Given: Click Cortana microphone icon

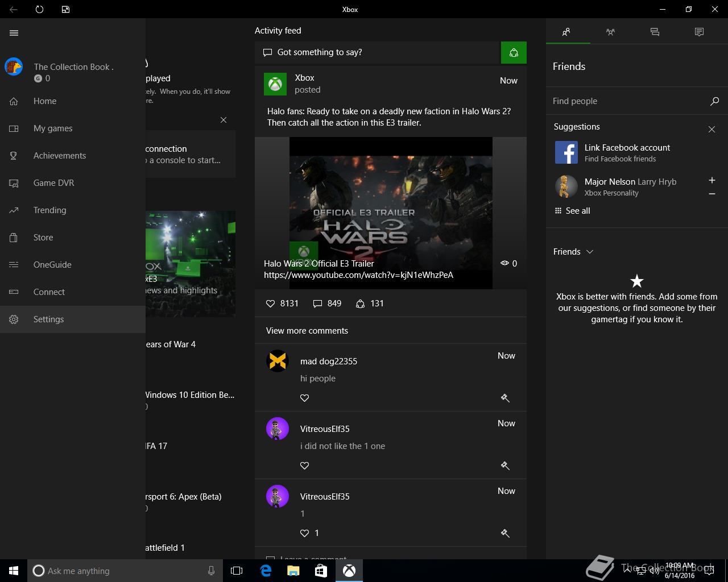Looking at the screenshot, I should [x=211, y=571].
